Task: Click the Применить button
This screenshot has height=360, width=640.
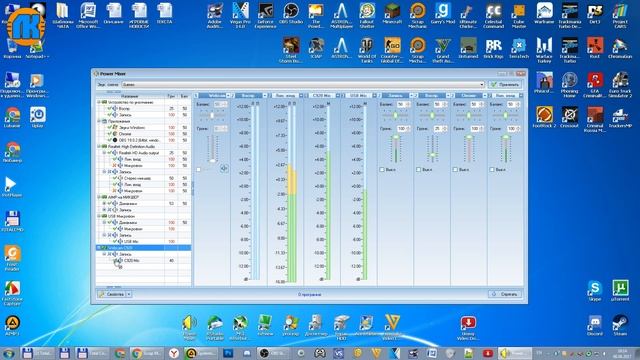Action: (505, 84)
